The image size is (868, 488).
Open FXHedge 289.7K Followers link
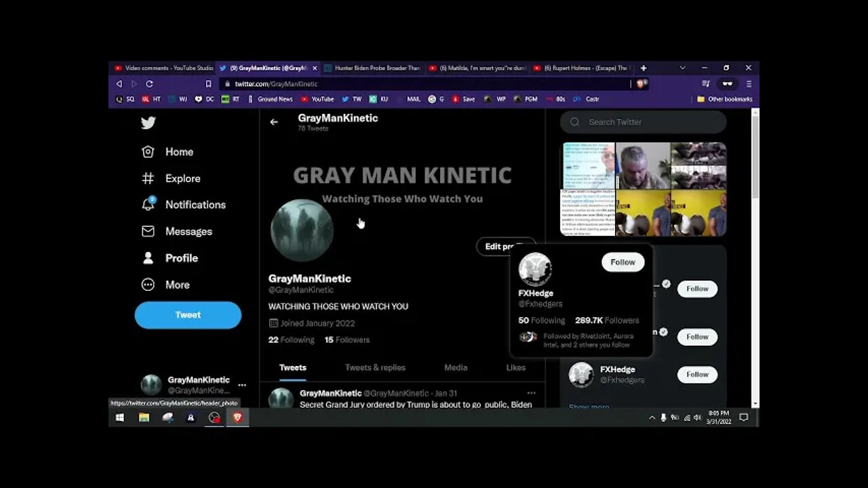[x=607, y=321]
